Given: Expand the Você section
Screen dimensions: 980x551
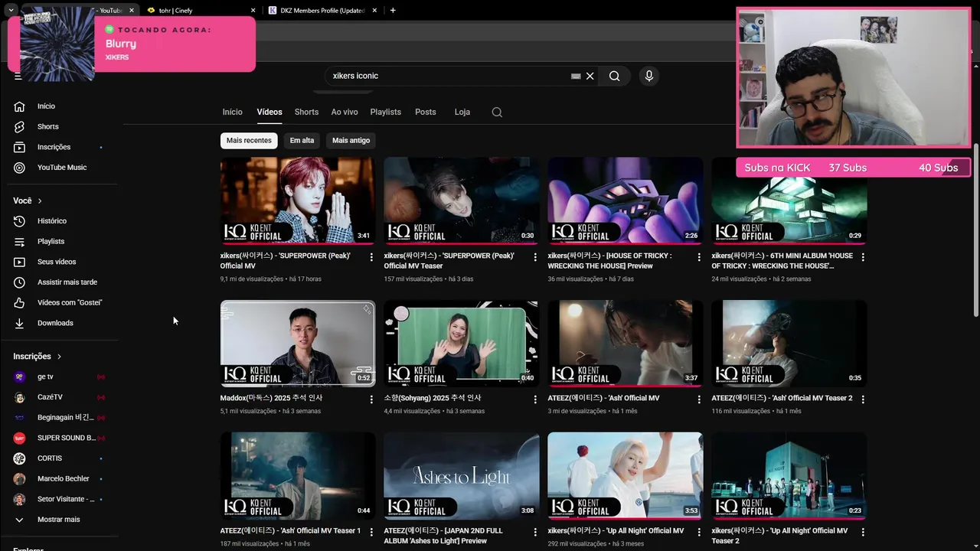Looking at the screenshot, I should pyautogui.click(x=28, y=201).
